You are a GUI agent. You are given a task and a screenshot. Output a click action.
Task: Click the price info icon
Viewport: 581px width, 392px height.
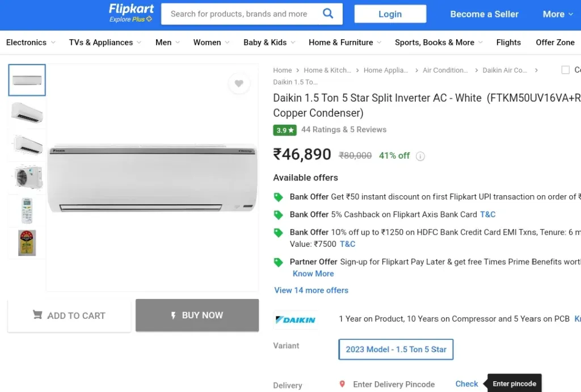point(420,156)
